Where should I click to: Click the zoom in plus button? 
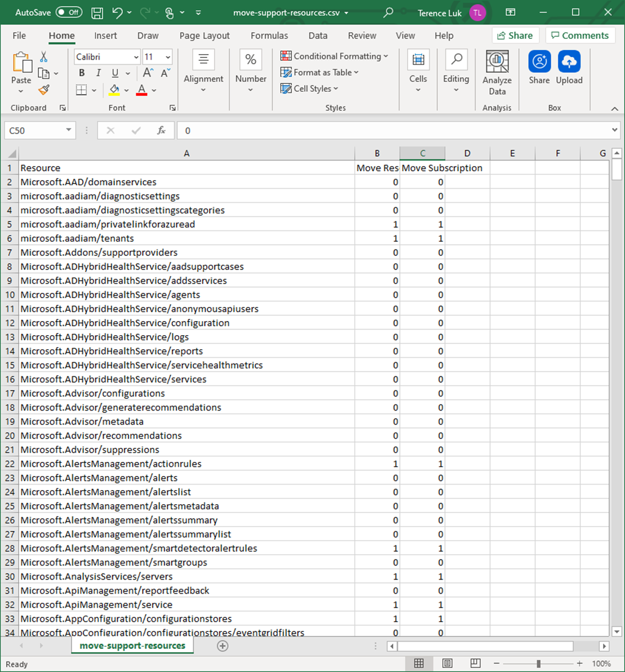click(579, 664)
